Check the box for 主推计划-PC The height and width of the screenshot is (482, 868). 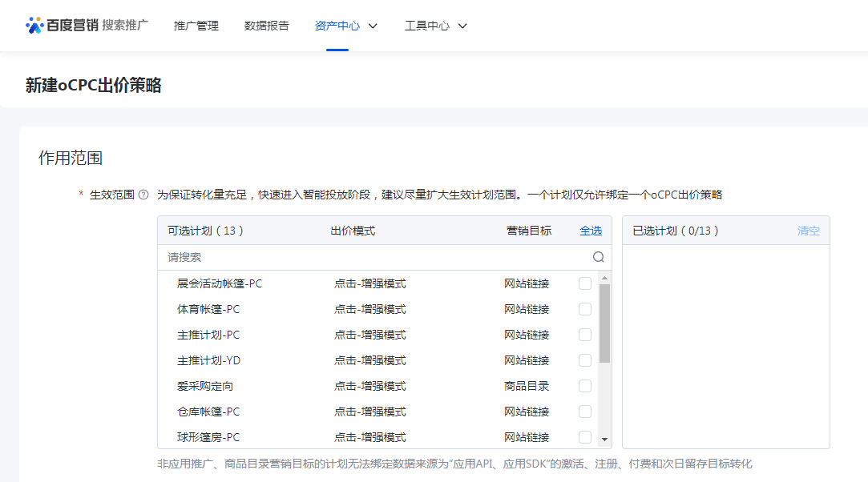585,335
